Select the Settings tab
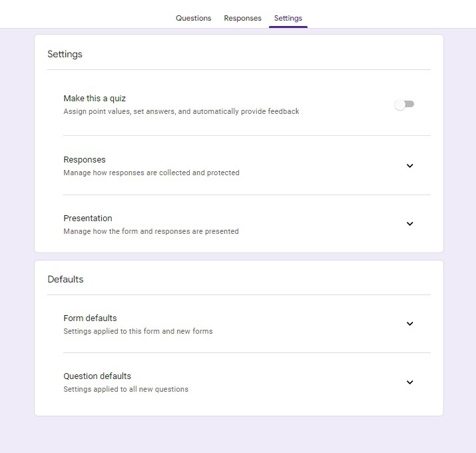The height and width of the screenshot is (453, 476). [288, 18]
